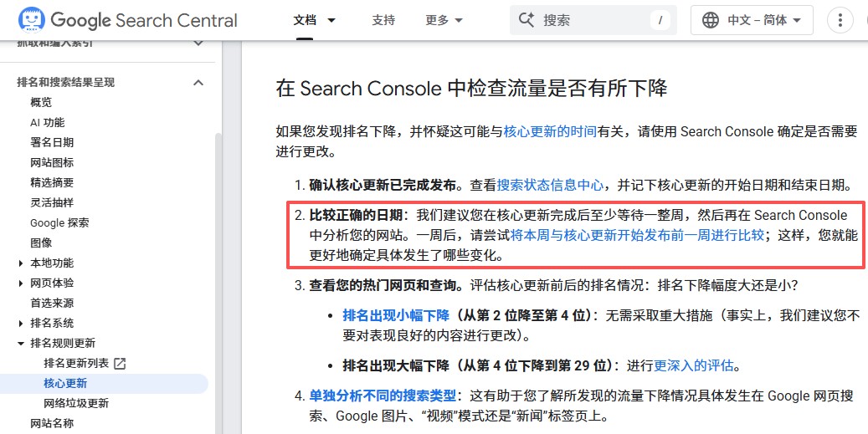Collapse the 排名规则更新 triangle
Viewport: 868px width, 434px height.
click(21, 344)
